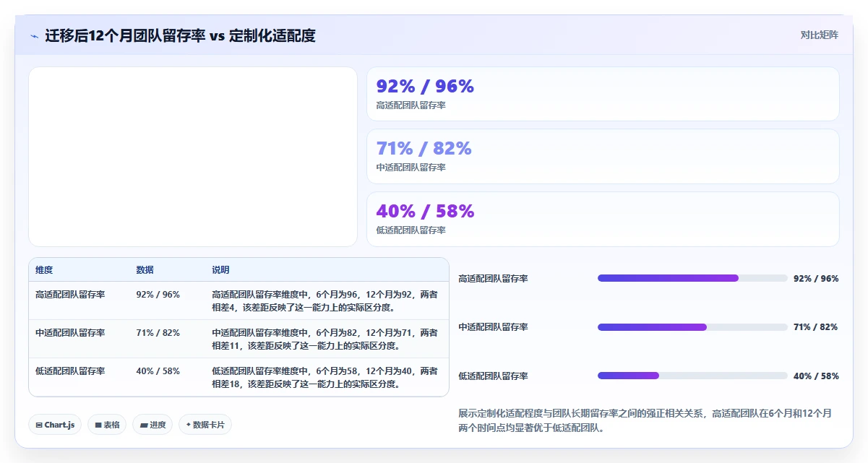Click the summary paragraph starting 展示定制化适配程度

[x=645, y=420]
